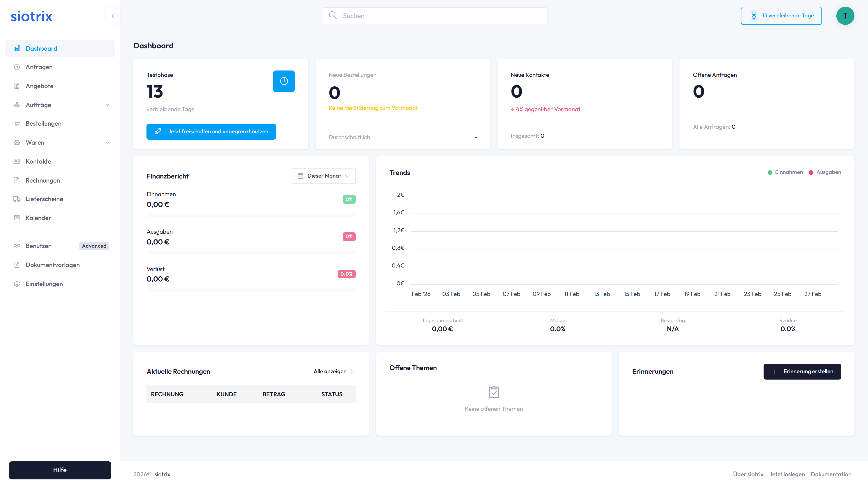Click the search magnifier icon
Viewport: 868px width, 488px height.
333,15
